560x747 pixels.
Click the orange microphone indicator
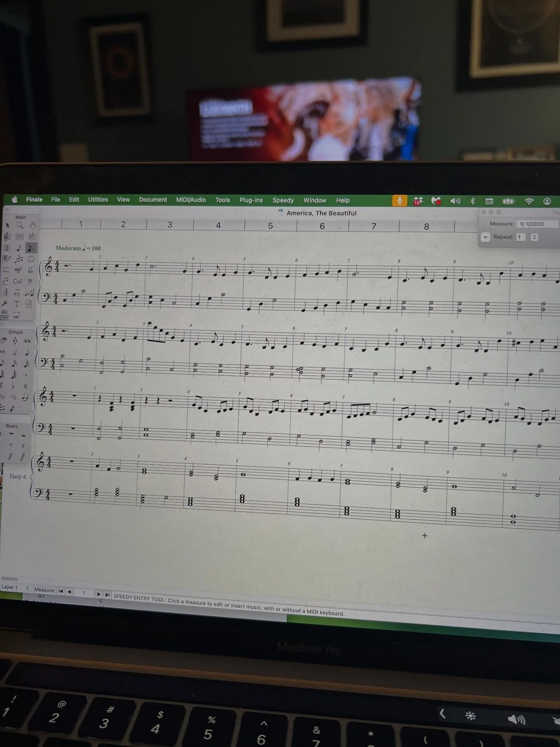coord(399,201)
